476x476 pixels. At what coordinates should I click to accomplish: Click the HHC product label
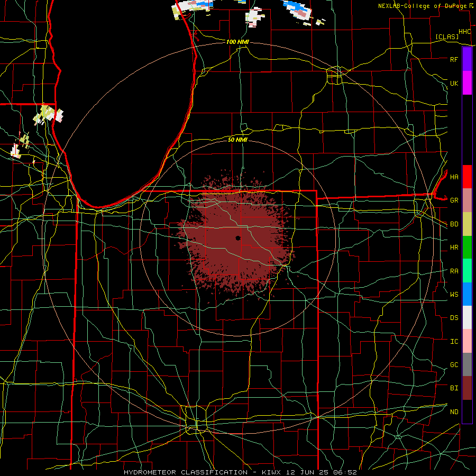tap(464, 32)
